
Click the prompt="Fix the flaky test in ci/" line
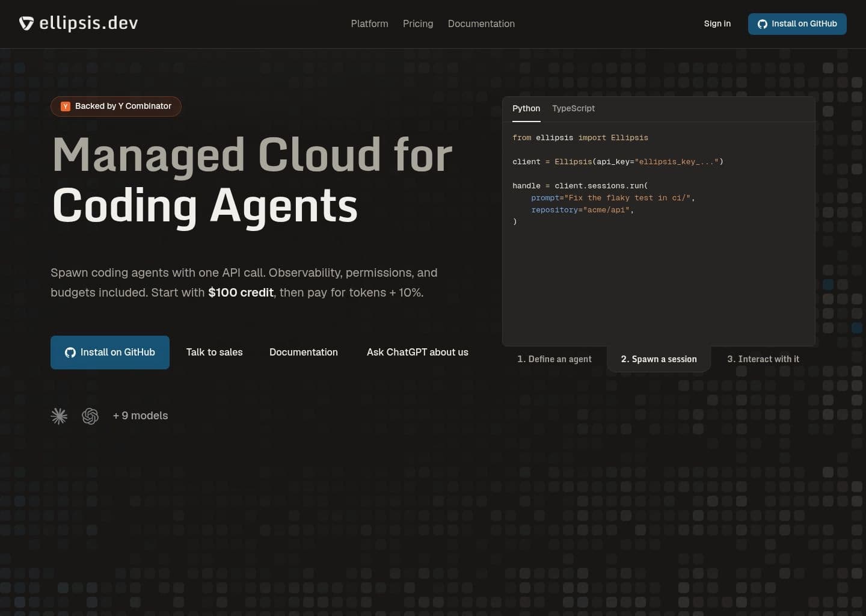point(613,198)
